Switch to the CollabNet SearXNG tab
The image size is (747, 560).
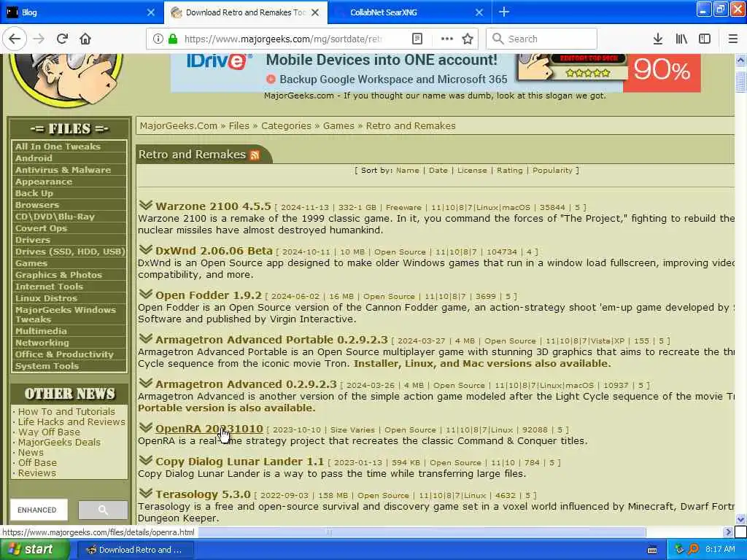410,12
